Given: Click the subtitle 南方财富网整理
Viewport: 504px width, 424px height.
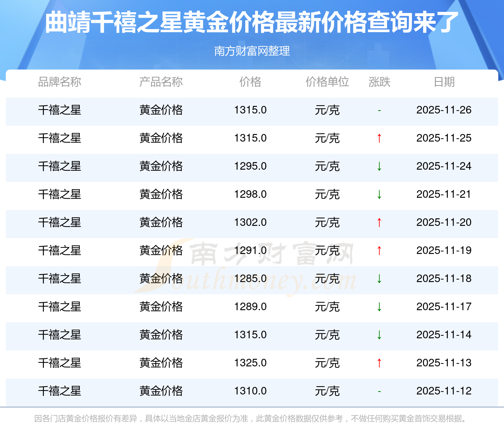Looking at the screenshot, I should click(252, 51).
